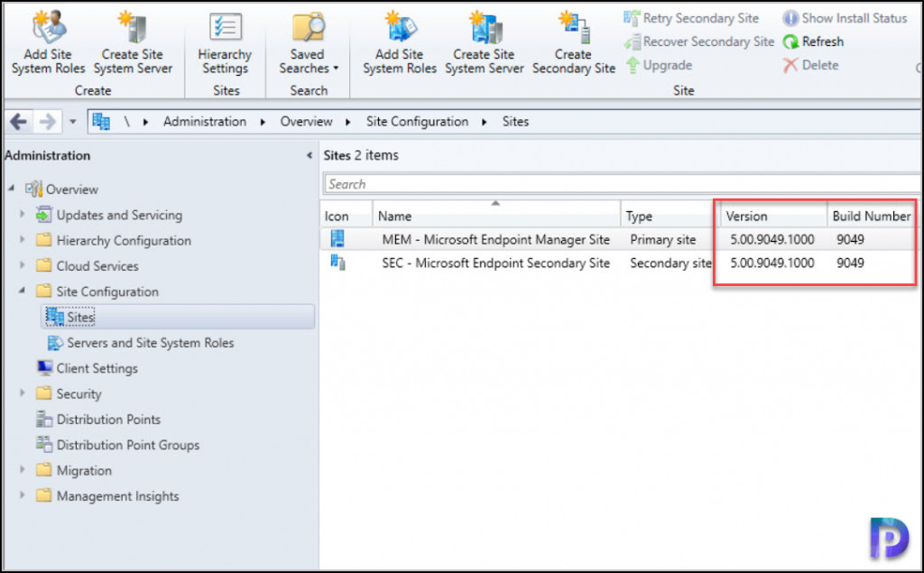Select the Migration folder
This screenshot has height=573, width=924.
[74, 470]
